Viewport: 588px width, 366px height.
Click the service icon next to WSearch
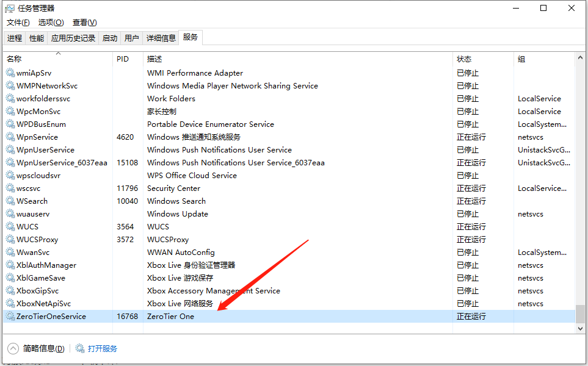pos(10,201)
